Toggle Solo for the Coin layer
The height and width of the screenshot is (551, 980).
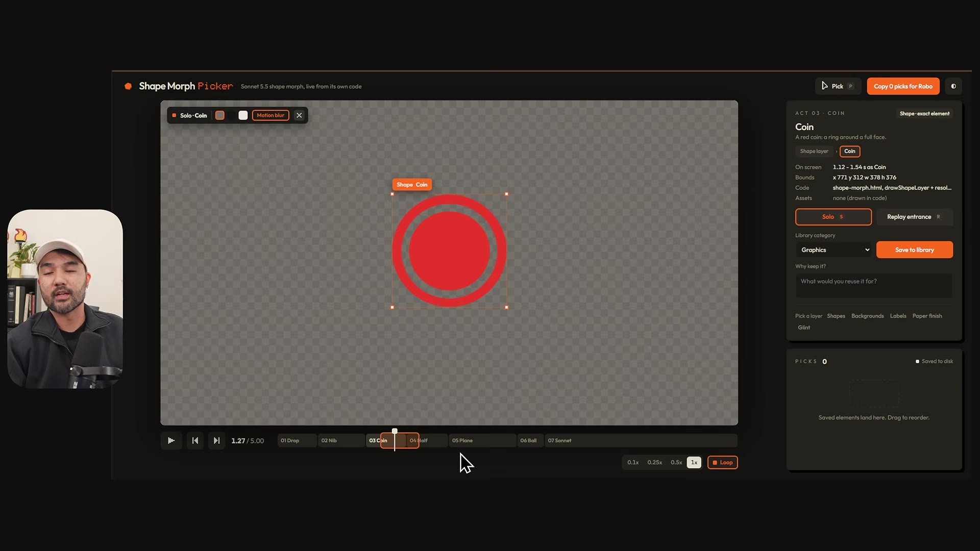(833, 217)
